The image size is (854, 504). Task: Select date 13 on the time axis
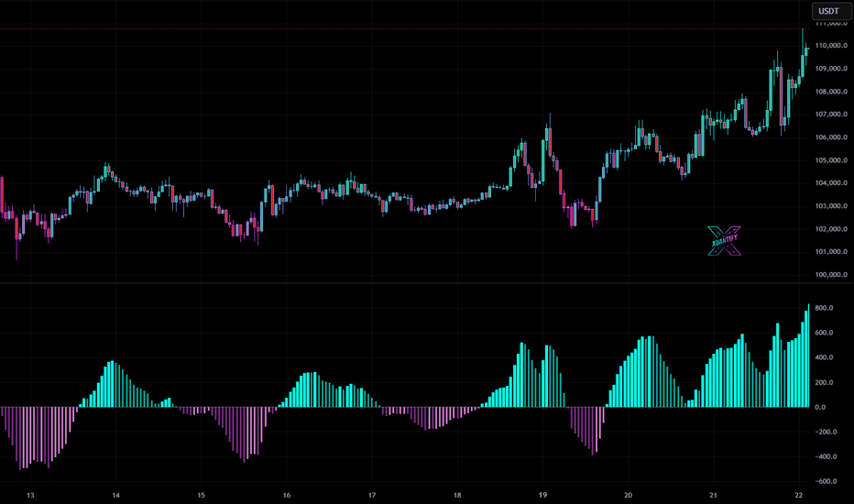[x=30, y=495]
